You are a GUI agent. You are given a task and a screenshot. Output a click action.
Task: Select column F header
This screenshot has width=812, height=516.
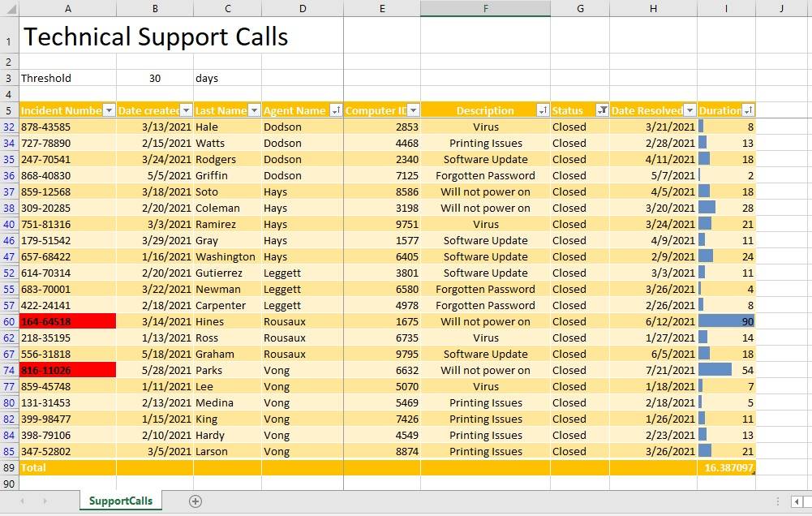click(x=485, y=8)
